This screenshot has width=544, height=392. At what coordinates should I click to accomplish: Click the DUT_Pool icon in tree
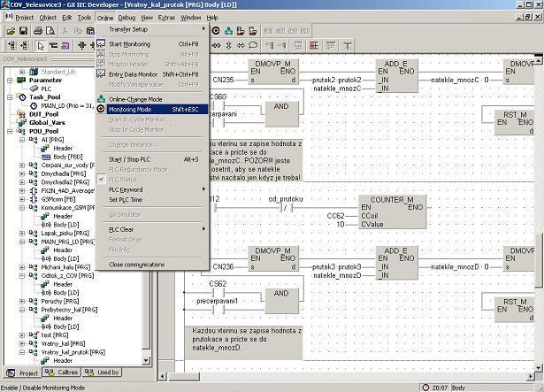[x=21, y=114]
